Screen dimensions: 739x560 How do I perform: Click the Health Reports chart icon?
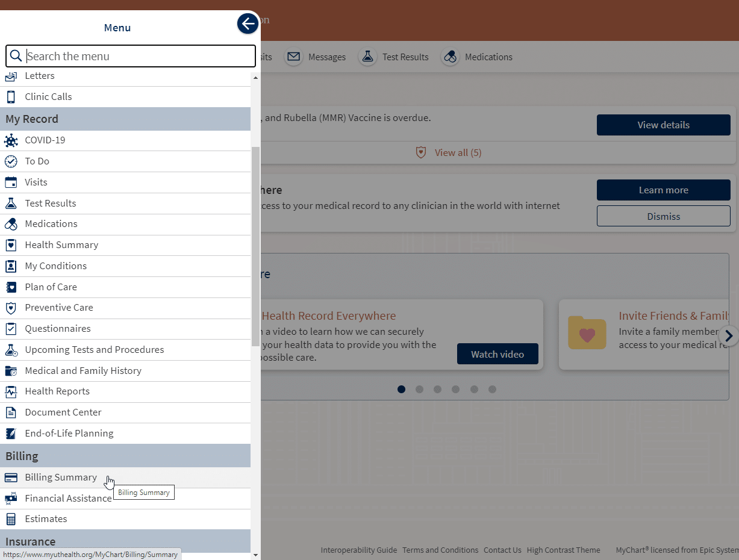(x=11, y=391)
